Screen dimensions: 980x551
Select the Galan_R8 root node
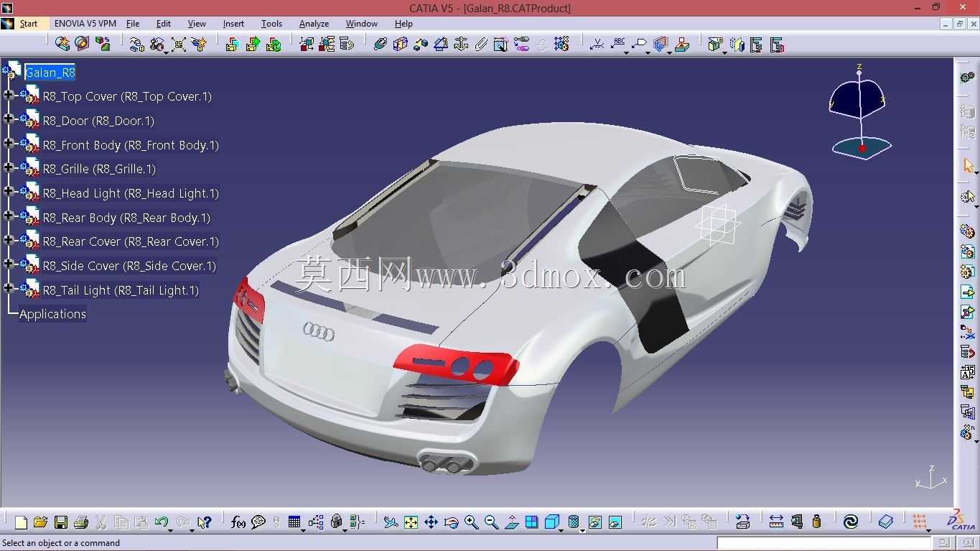(50, 73)
